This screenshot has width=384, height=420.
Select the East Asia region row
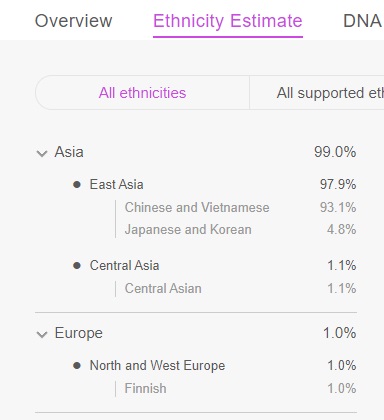click(x=214, y=184)
